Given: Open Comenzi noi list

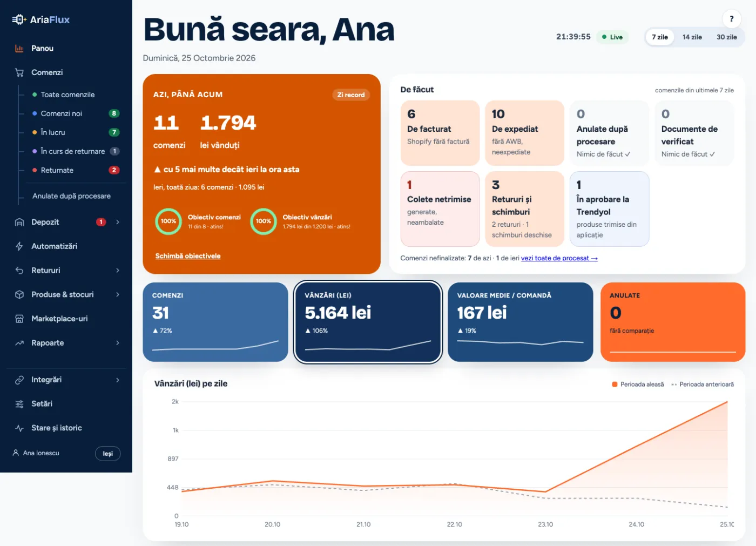Looking at the screenshot, I should coord(76,113).
